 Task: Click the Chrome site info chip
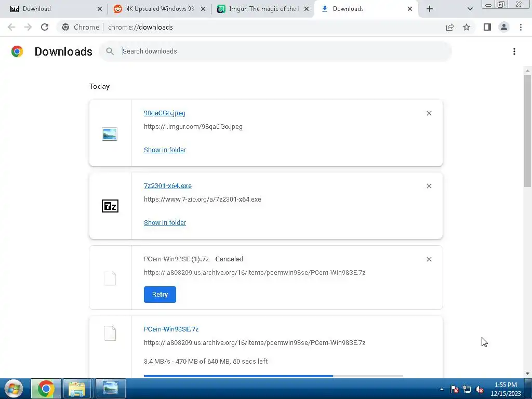[81, 27]
